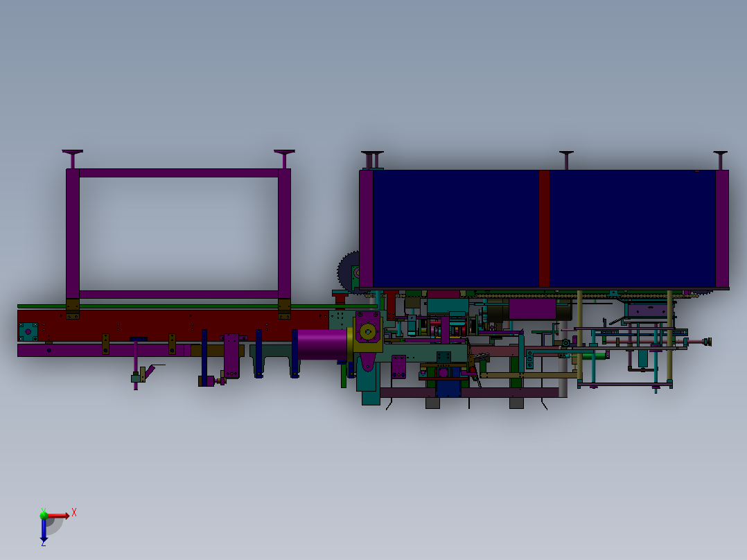Image resolution: width=747 pixels, height=560 pixels.
Task: Select the left dark blue cover panel
Action: coord(455,229)
